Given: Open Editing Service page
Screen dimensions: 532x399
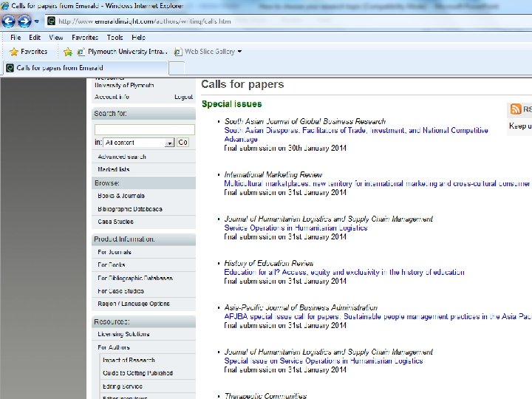Looking at the screenshot, I should coord(123,386).
